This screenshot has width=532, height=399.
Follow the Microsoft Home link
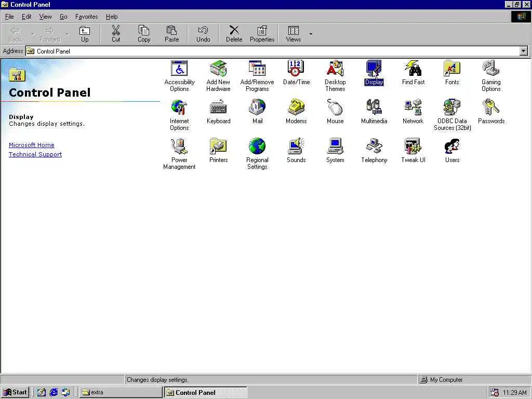[32, 145]
